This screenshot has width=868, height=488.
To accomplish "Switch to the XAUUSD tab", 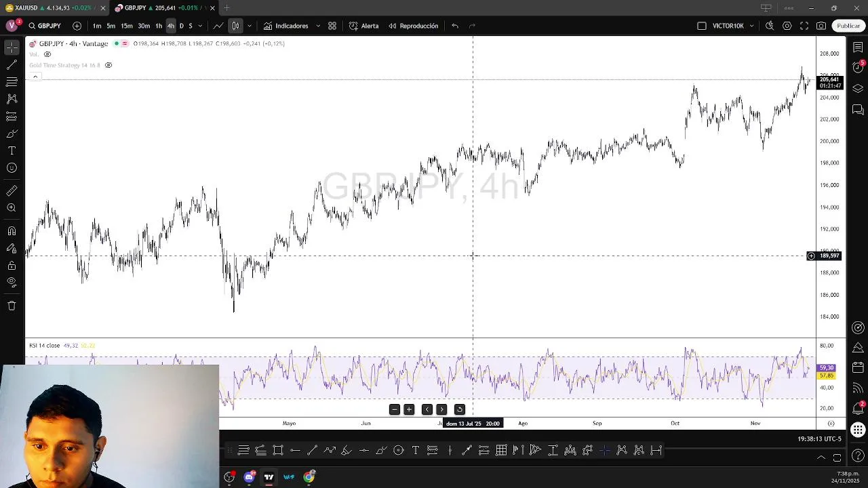I will 54,8.
